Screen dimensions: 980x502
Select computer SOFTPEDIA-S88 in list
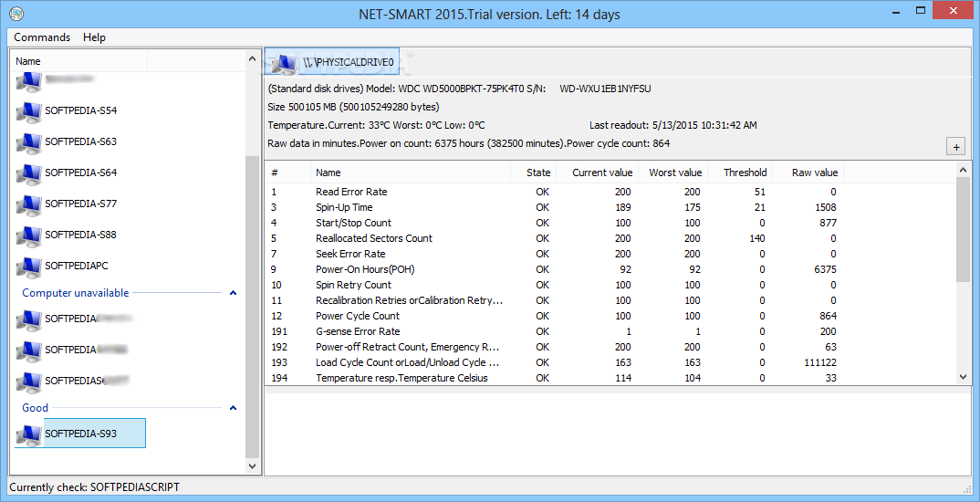pos(80,235)
